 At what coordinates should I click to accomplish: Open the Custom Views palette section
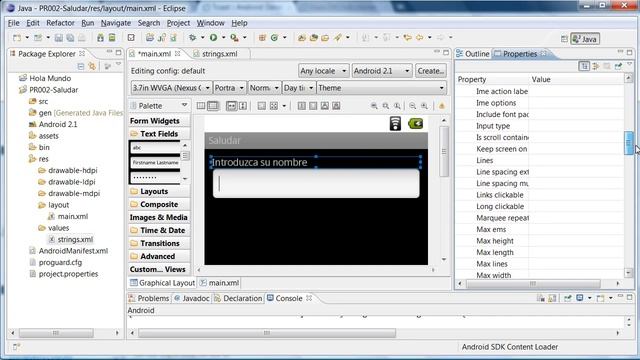[x=159, y=269]
